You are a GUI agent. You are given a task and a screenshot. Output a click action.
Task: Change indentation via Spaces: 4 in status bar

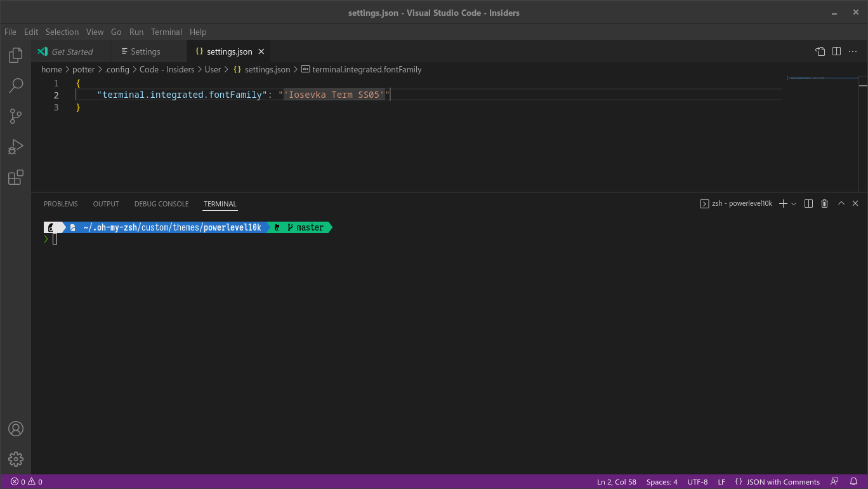point(662,481)
